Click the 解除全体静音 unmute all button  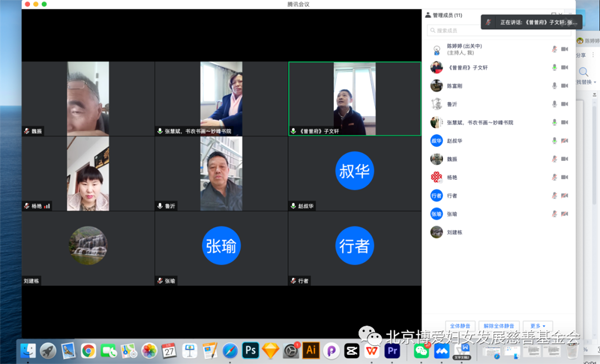click(x=499, y=326)
